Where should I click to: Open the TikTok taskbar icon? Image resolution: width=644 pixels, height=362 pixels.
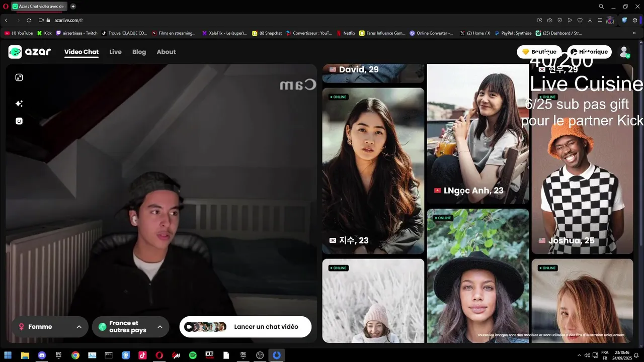(142, 355)
